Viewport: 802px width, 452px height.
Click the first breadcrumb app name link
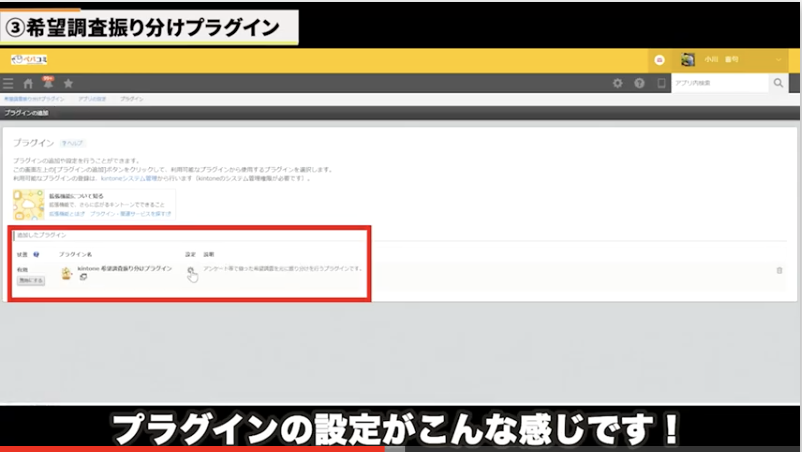pos(33,100)
